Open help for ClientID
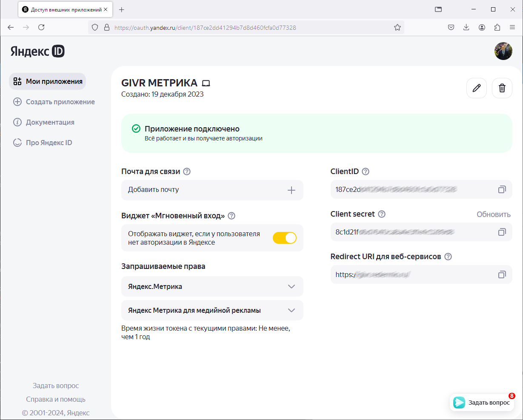Viewport: 523px width, 420px height. [x=366, y=171]
